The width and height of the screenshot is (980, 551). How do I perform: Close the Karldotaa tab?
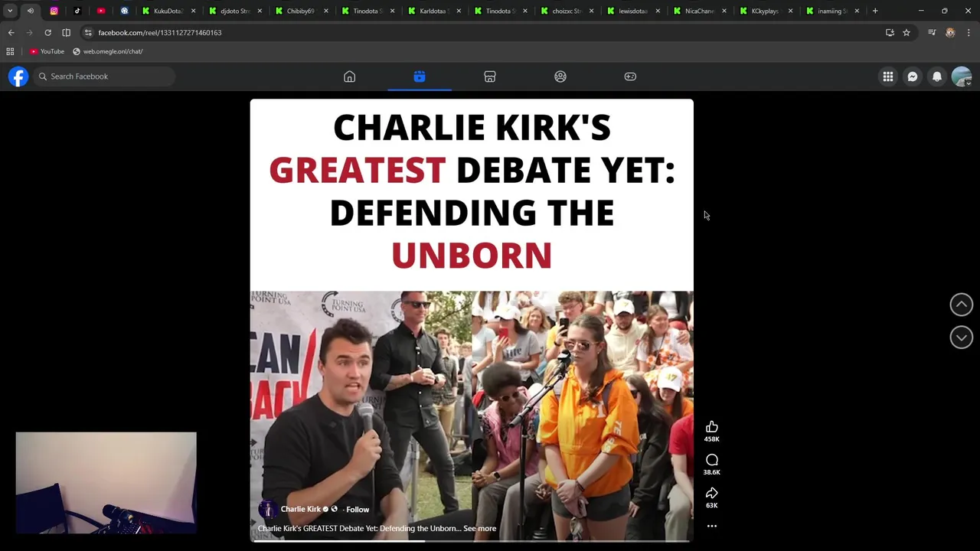[x=459, y=11]
